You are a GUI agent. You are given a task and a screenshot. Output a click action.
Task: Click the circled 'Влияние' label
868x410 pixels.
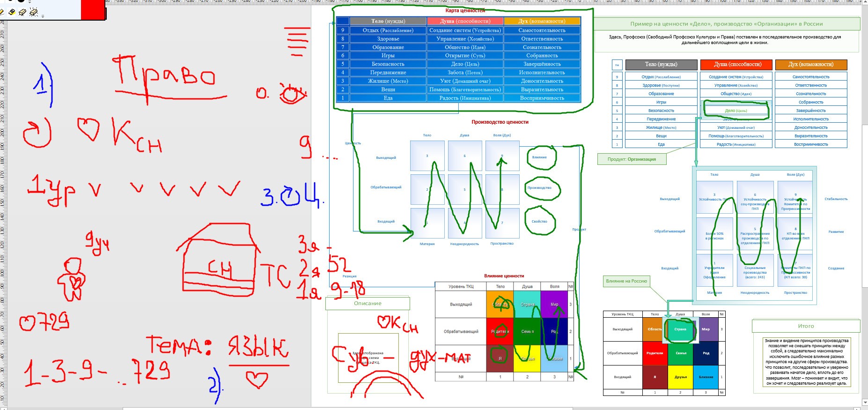[539, 157]
